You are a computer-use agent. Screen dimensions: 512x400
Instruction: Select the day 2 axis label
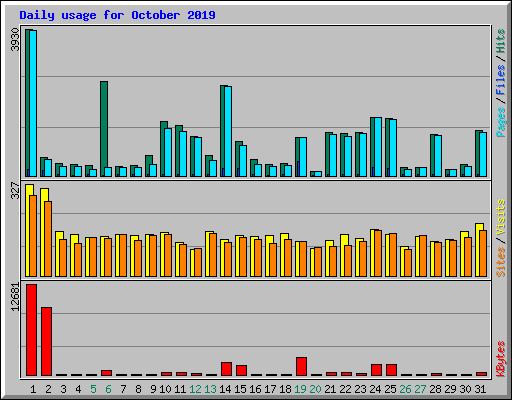point(48,389)
